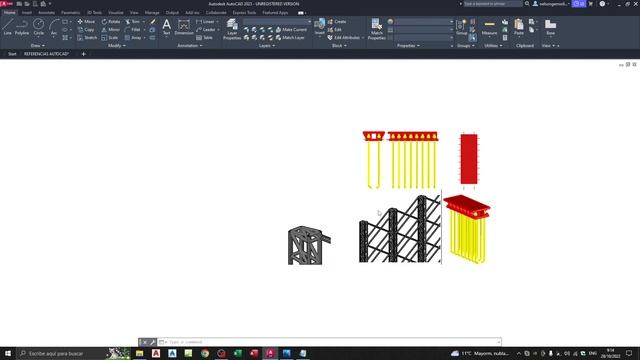
Task: Expand the Properties panel
Action: [x=408, y=46]
